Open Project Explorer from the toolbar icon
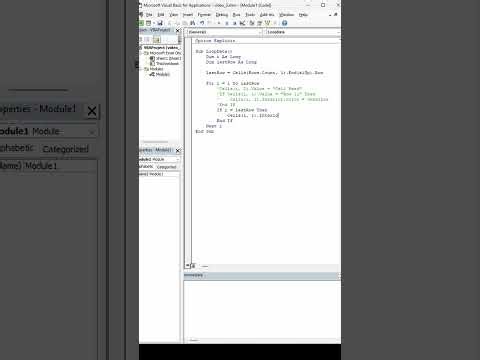 click(252, 23)
